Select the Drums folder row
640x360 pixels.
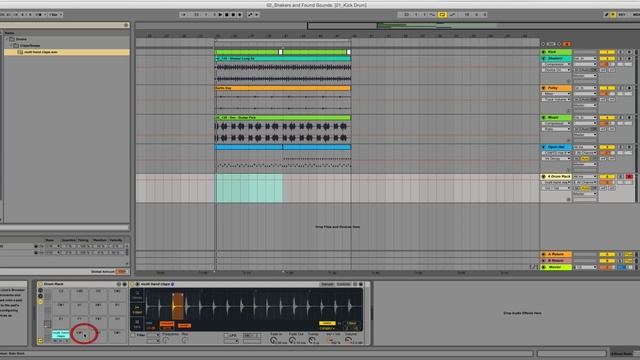[67, 39]
